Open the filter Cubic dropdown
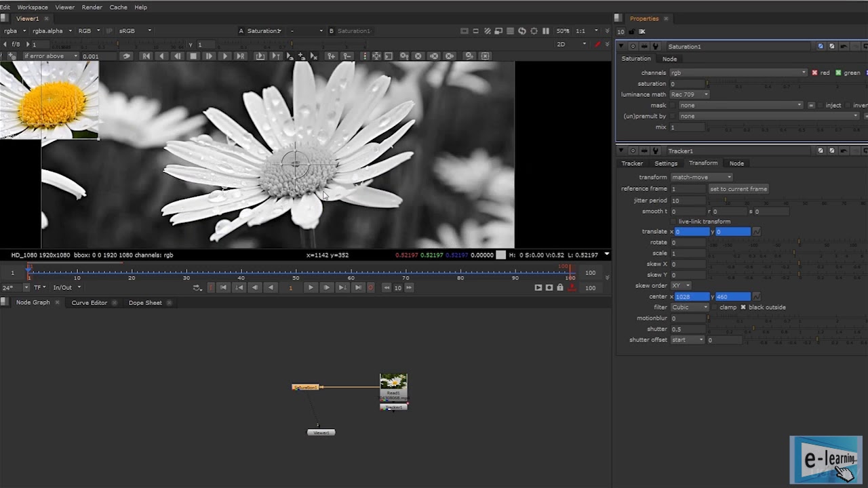 pos(689,308)
